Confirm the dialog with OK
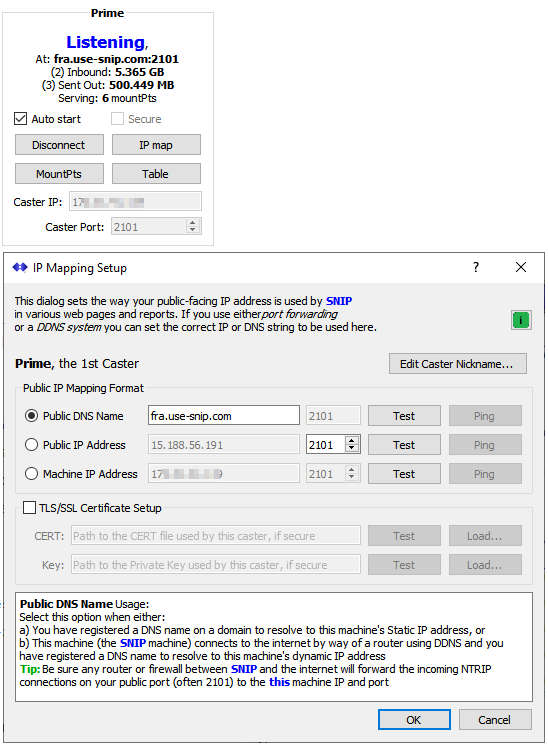 (414, 720)
